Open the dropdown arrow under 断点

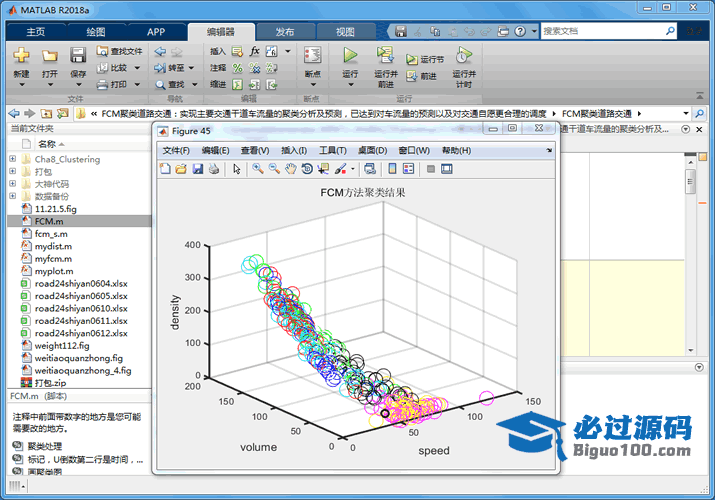tap(313, 85)
